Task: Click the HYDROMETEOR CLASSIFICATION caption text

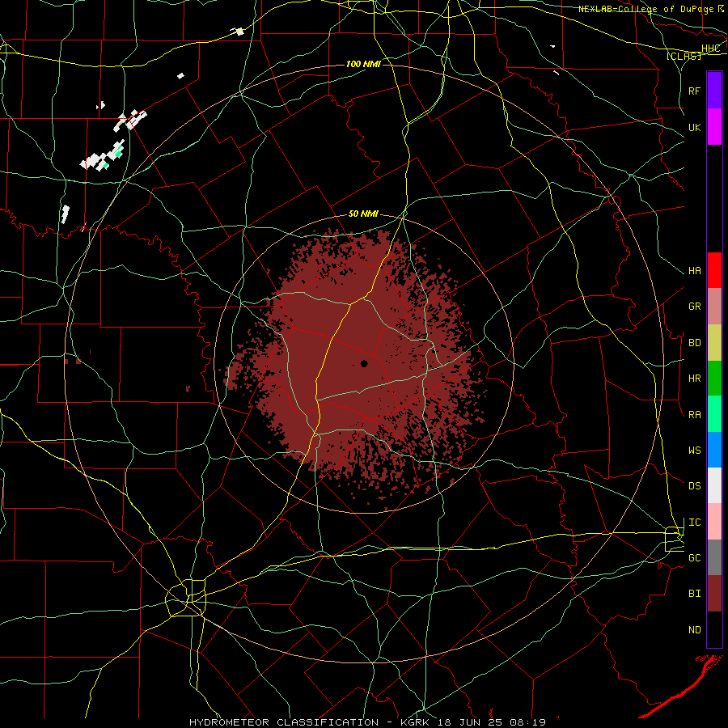Action: (x=284, y=722)
